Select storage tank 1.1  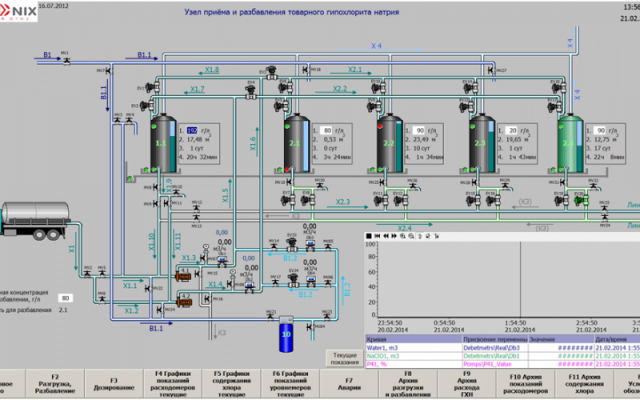coord(161,146)
